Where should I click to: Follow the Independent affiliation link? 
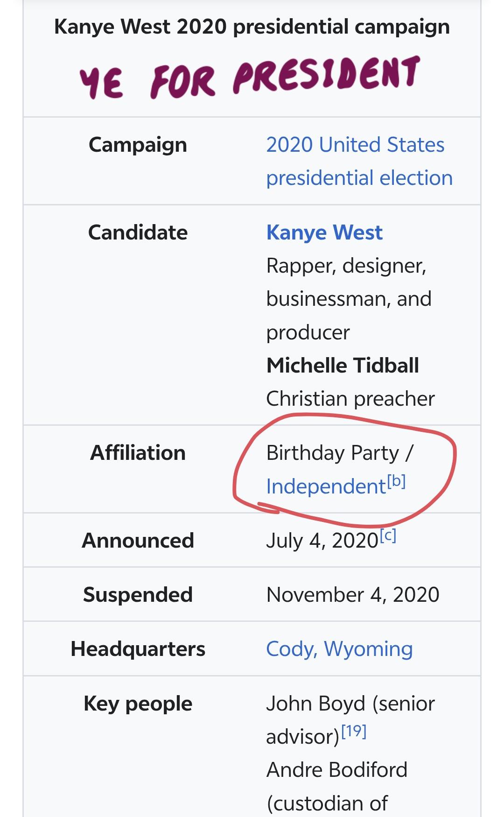326,486
